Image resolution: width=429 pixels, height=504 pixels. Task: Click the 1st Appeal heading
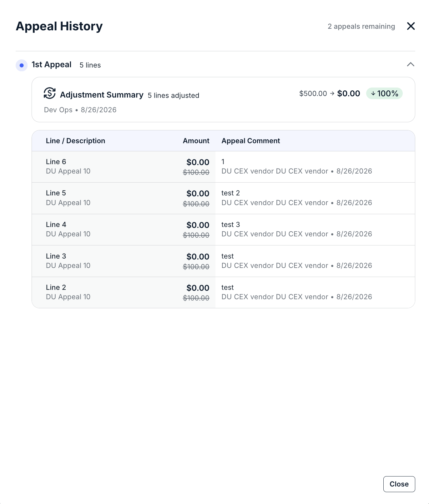(x=52, y=65)
